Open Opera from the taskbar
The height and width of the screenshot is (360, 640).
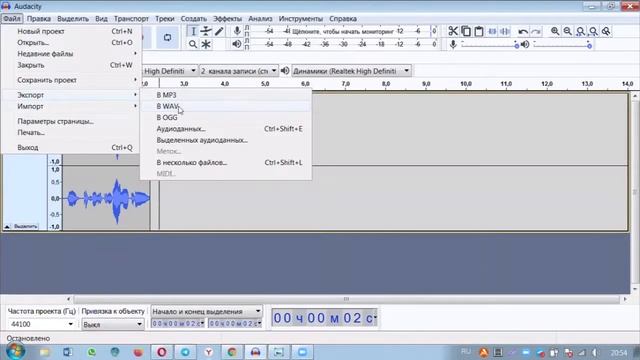tap(162, 352)
